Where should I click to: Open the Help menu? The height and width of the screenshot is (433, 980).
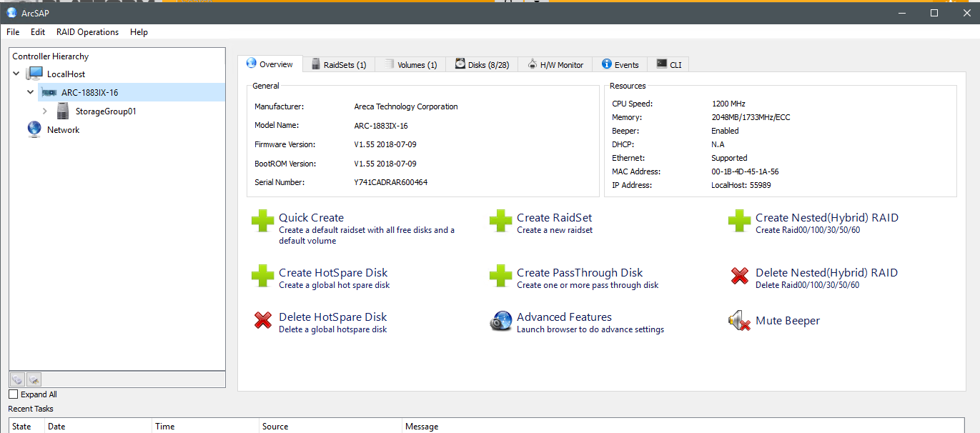click(x=139, y=32)
